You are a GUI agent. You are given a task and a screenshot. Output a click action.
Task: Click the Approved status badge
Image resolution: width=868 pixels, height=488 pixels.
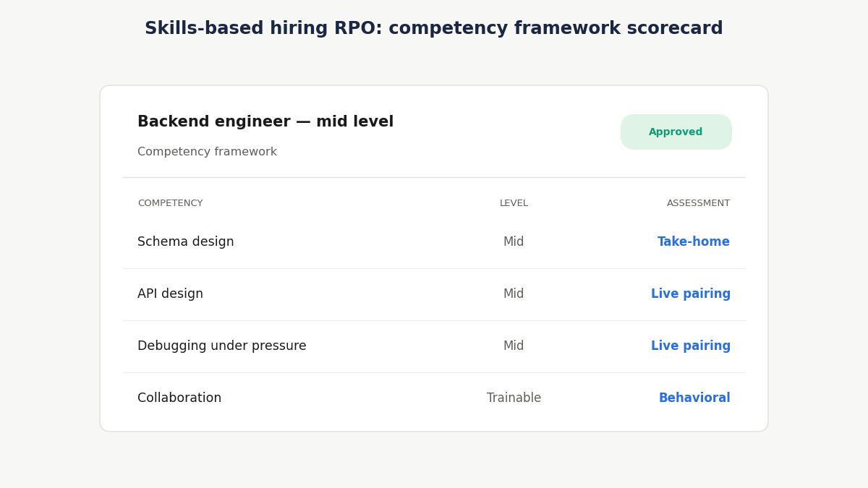[676, 132]
